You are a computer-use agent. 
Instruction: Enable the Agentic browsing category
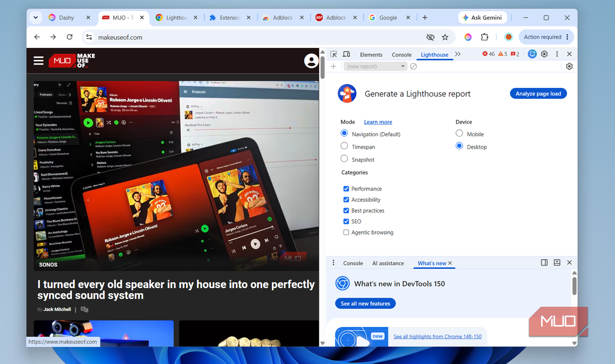coord(346,232)
